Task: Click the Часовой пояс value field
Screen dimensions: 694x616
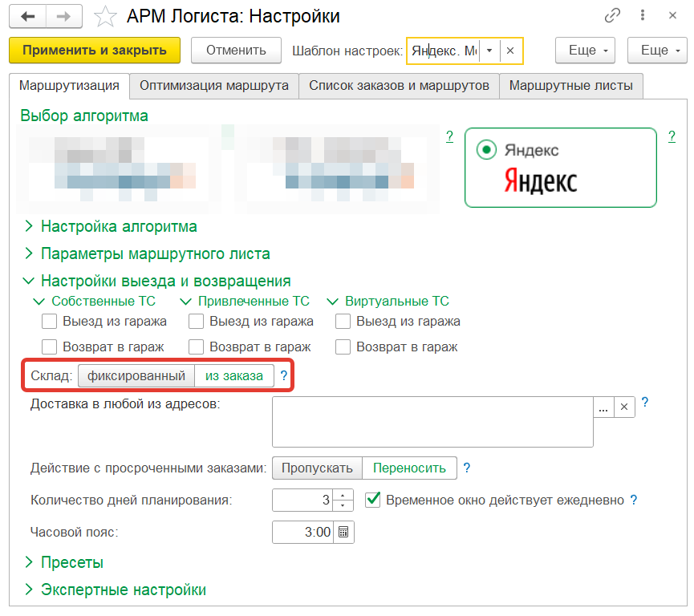Action: click(303, 532)
